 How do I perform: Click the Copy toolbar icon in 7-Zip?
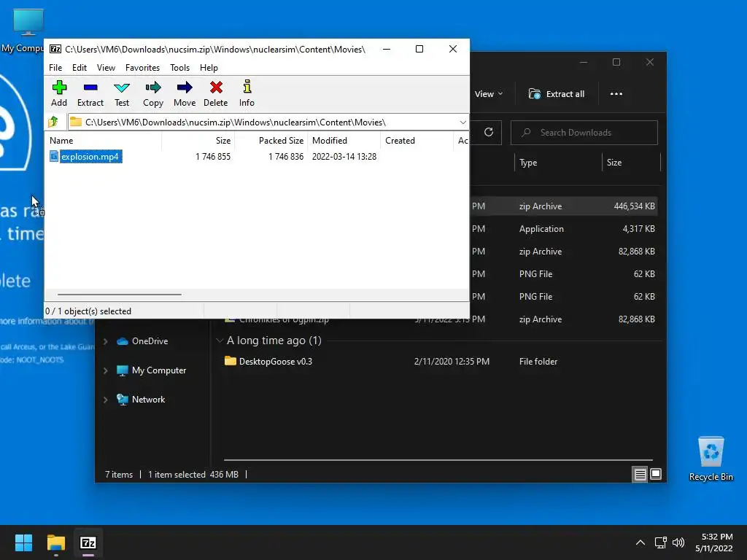point(153,93)
